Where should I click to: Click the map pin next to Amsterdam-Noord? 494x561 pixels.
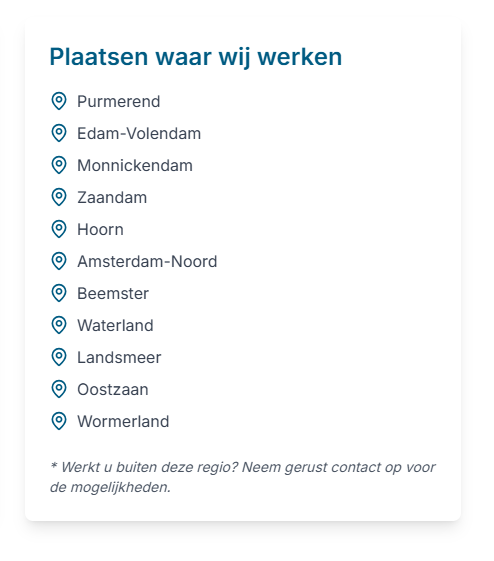pyautogui.click(x=59, y=261)
